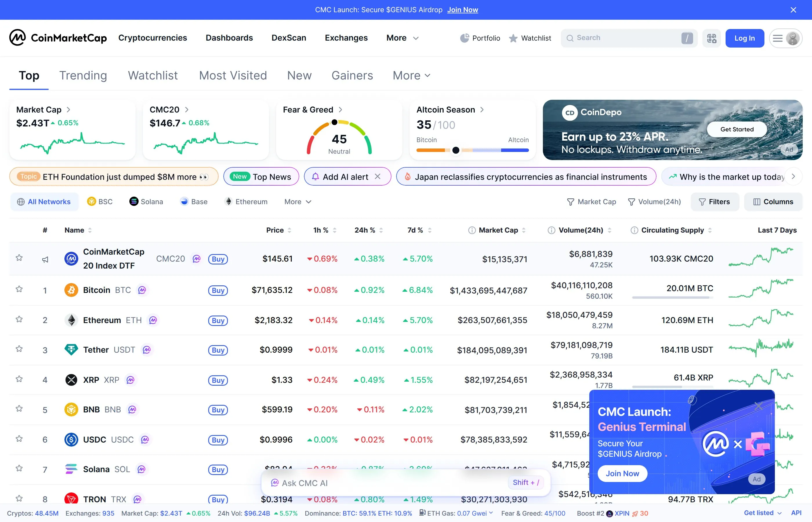Click the CMC20 index logo
This screenshot has width=812, height=522.
[x=71, y=259]
